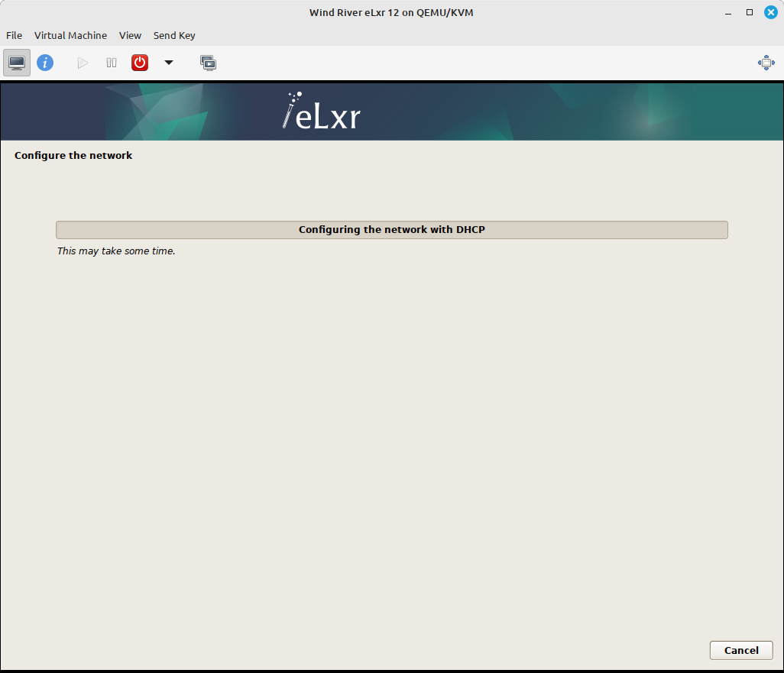Open the File menu
This screenshot has width=784, height=673.
pyautogui.click(x=14, y=35)
